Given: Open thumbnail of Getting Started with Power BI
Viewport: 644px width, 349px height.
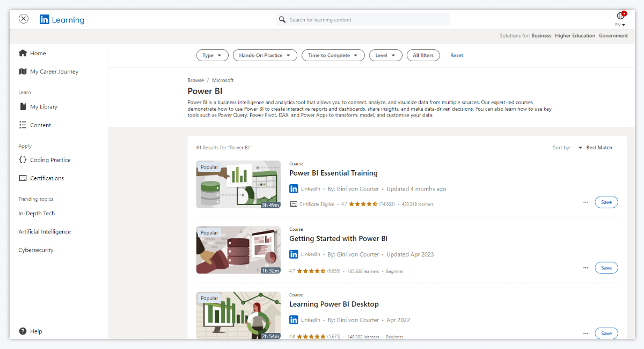Looking at the screenshot, I should 238,250.
